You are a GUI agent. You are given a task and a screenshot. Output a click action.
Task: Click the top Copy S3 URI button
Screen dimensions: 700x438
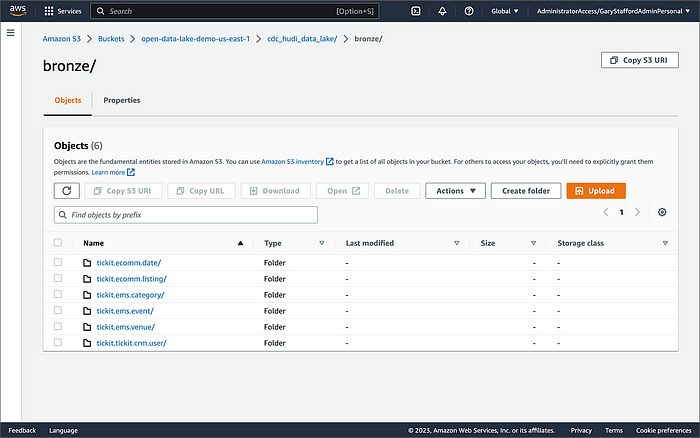[640, 60]
